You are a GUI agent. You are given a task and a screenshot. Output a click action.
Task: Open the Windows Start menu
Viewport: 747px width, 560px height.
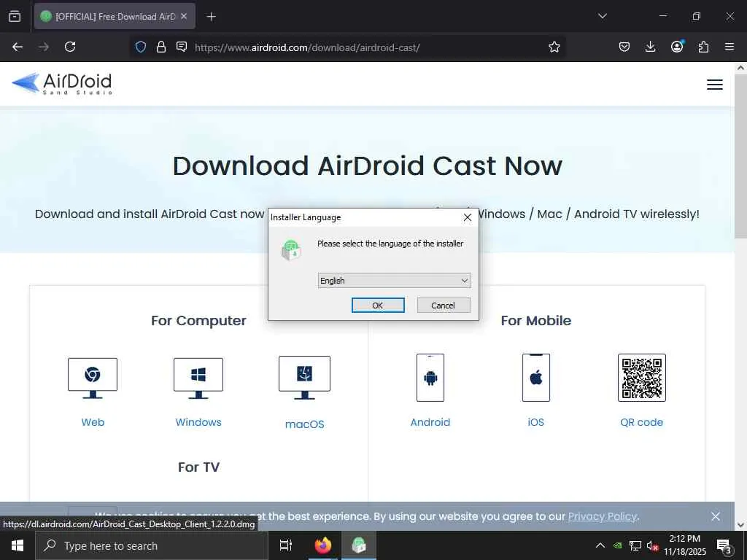coord(18,545)
